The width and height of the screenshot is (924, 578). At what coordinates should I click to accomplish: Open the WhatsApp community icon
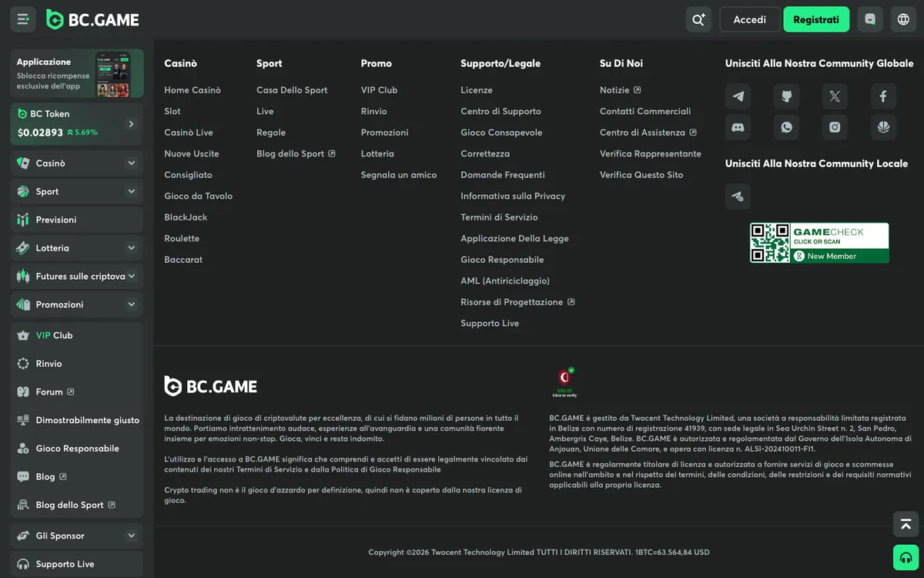(786, 127)
